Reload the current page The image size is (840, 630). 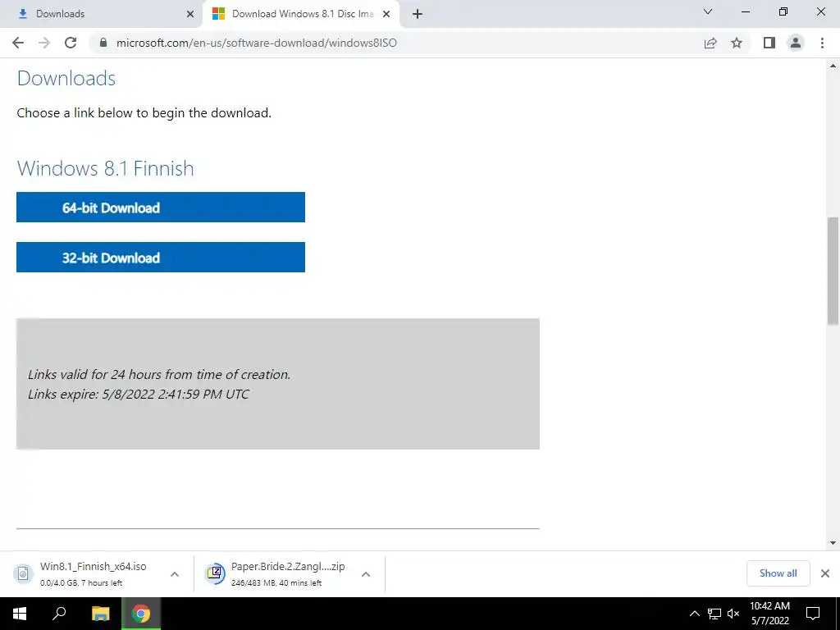(71, 43)
